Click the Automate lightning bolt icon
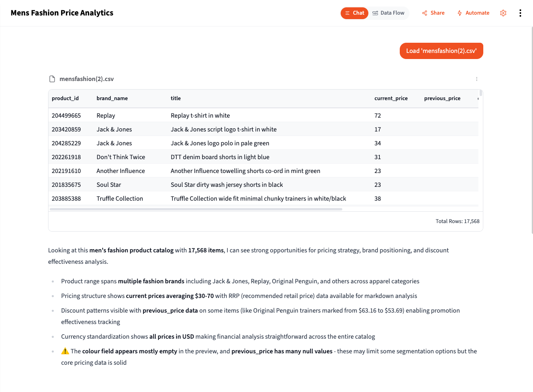 tap(459, 13)
